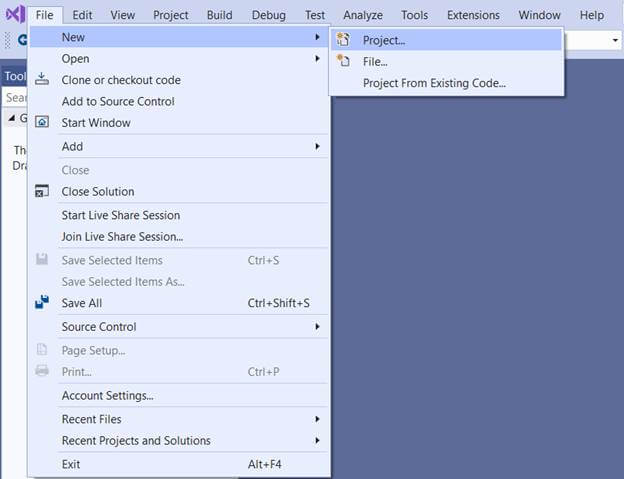The height and width of the screenshot is (479, 624).
Task: Open the View menu
Action: click(x=123, y=15)
